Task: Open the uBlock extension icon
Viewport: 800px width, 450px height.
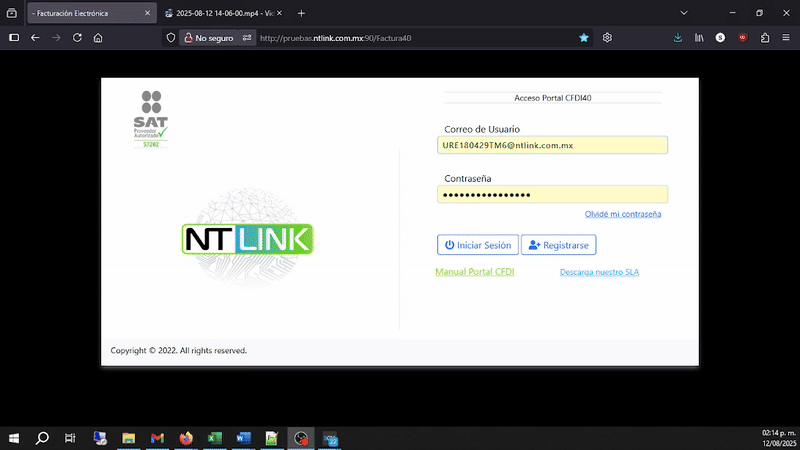Action: (x=743, y=38)
